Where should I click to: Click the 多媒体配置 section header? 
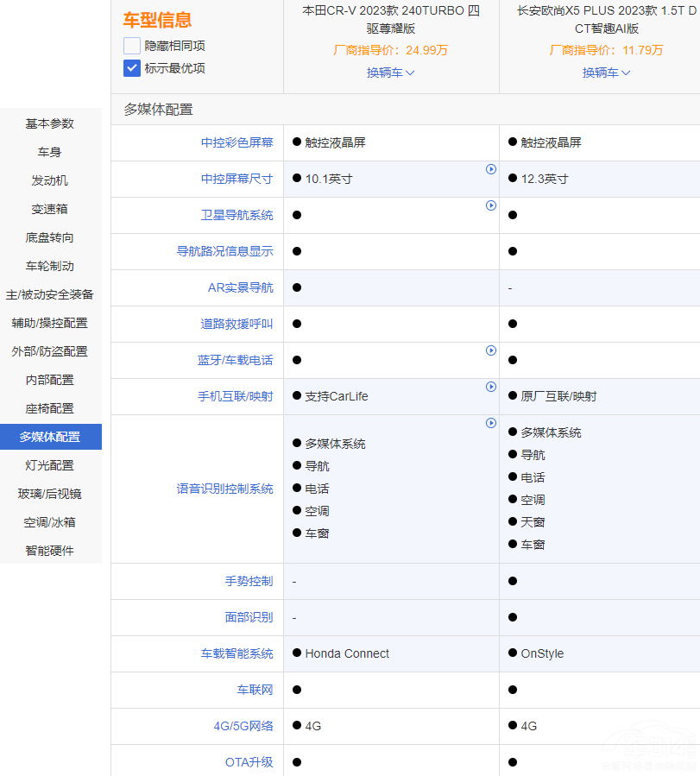click(158, 110)
